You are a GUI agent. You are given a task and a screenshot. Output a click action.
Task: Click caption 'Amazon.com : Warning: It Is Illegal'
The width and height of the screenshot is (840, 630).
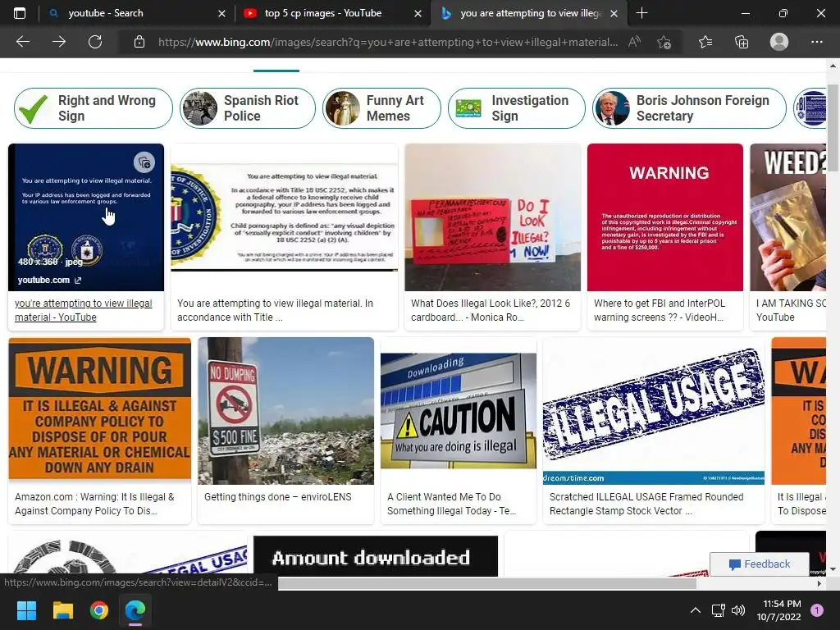(94, 504)
